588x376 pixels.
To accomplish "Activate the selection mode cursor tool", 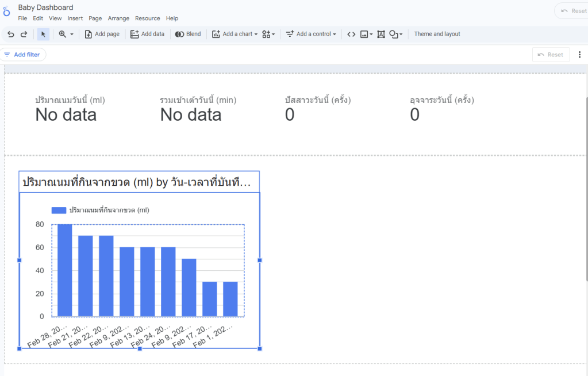I will tap(43, 34).
